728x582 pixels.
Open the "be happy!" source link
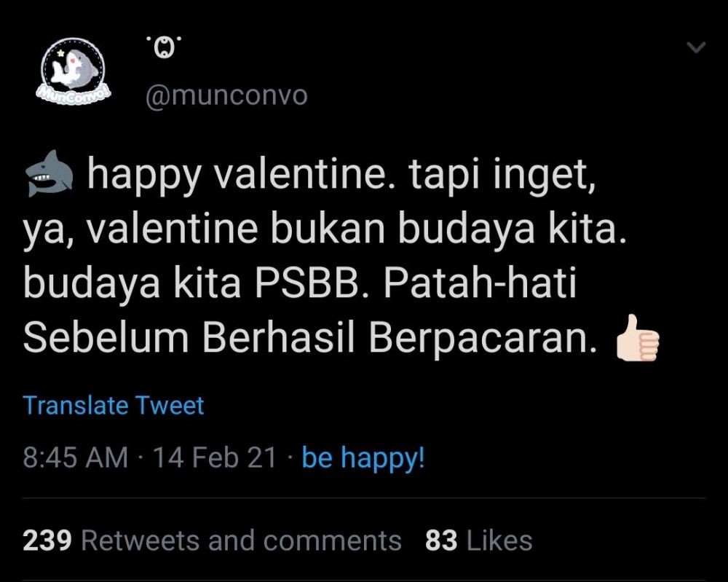click(363, 458)
